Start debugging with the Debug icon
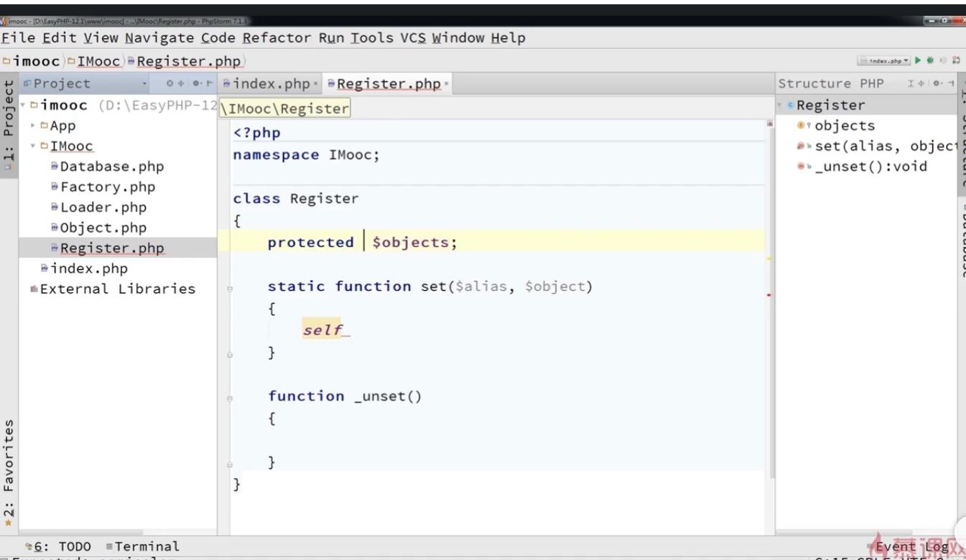 coord(930,62)
